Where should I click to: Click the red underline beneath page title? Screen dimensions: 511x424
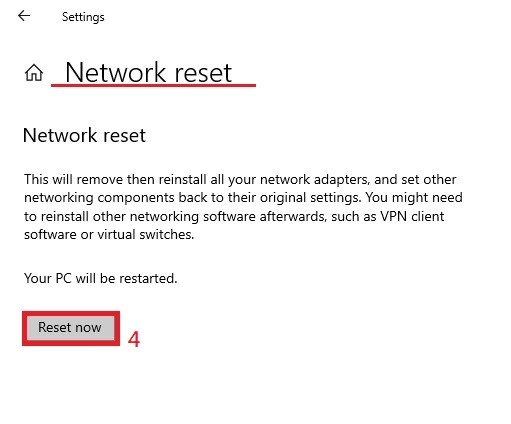click(x=153, y=86)
